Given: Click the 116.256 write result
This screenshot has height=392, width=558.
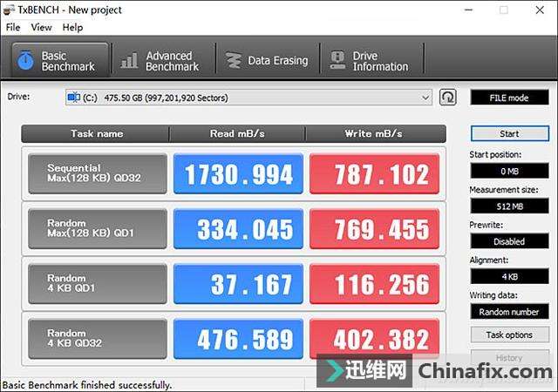Looking at the screenshot, I should pos(374,284).
